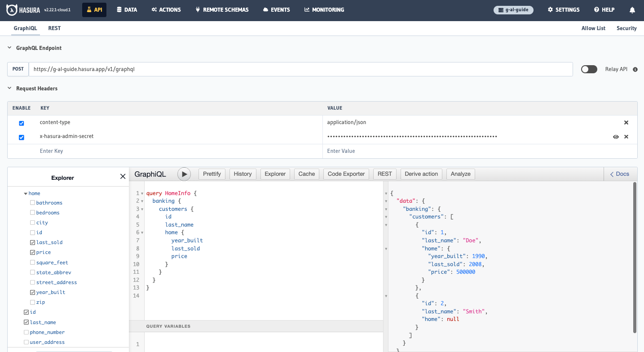Reveal the admin secret with the eye icon
Screen dimensions: 644x352
coord(616,137)
